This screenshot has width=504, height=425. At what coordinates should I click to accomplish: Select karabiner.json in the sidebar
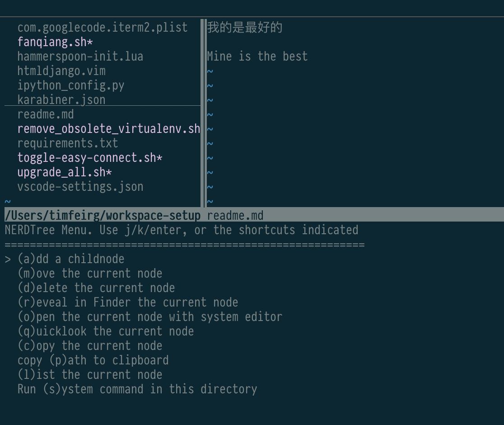[61, 99]
